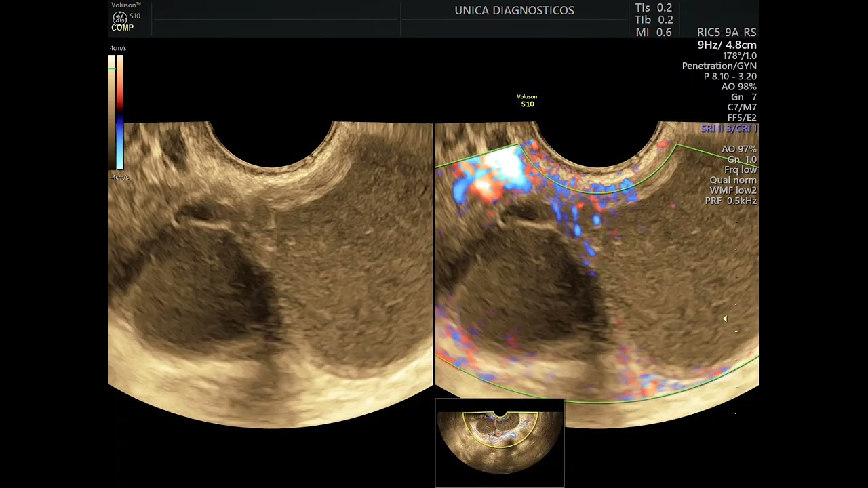Screen dimensions: 868x488
Task: Click the Gn 1.0 Doppler gain value
Action: coord(742,159)
